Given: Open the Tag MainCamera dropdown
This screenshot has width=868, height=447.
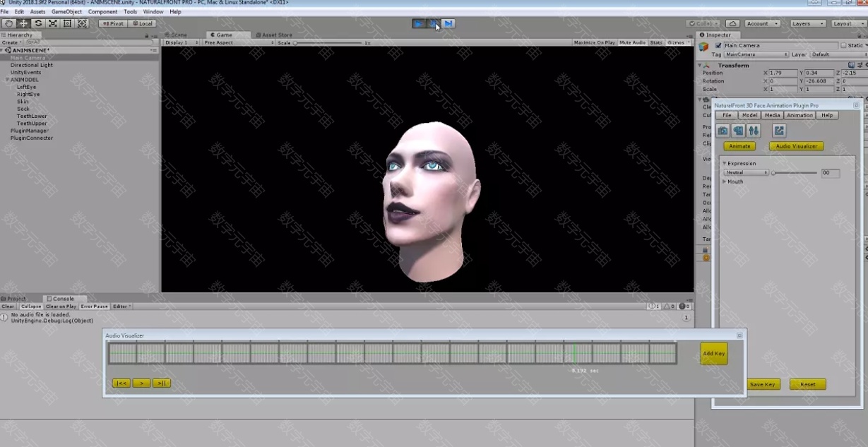Looking at the screenshot, I should coord(756,54).
